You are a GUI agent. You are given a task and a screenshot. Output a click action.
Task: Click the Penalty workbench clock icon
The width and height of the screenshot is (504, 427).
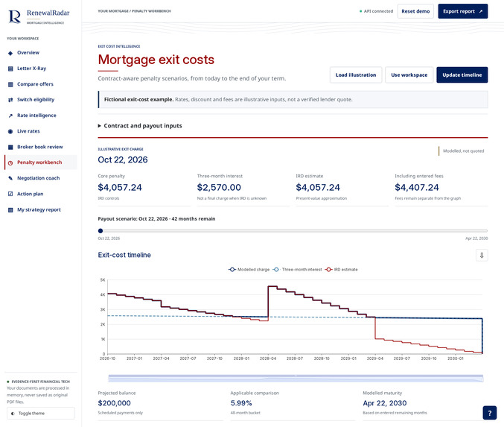[x=10, y=162]
